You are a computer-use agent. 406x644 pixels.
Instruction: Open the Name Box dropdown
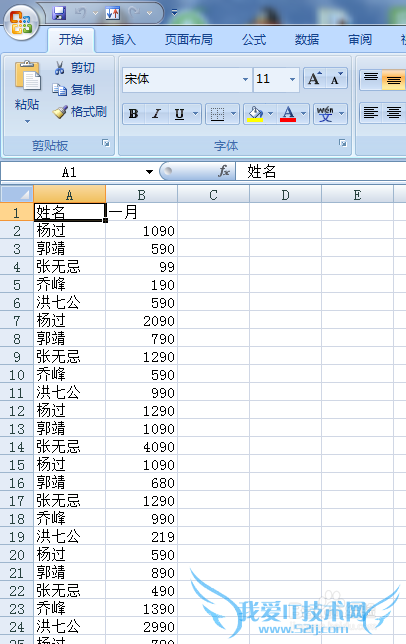149,172
